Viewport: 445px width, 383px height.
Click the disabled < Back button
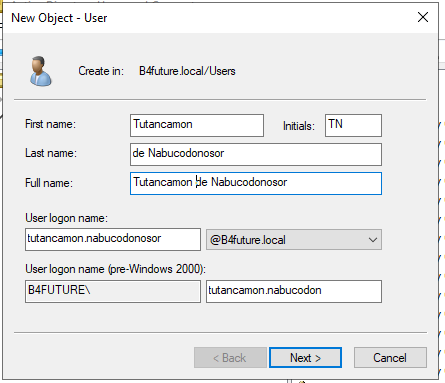coord(230,358)
